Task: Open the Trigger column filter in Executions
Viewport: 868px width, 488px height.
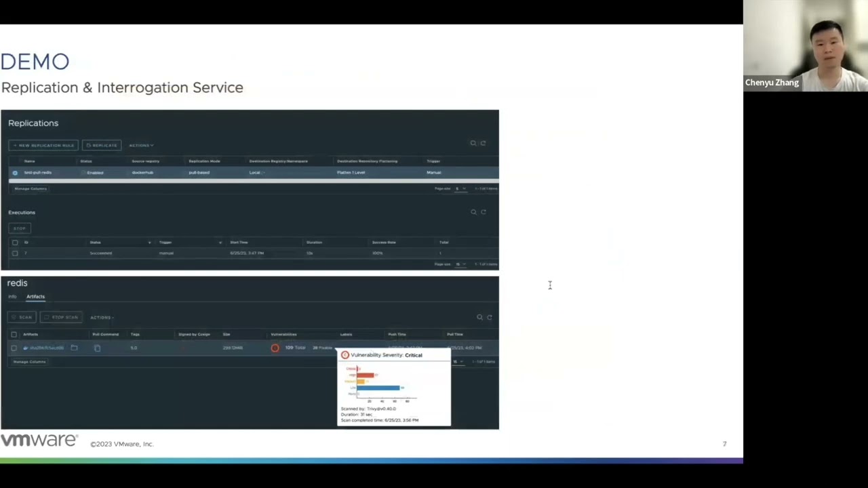Action: tap(220, 242)
